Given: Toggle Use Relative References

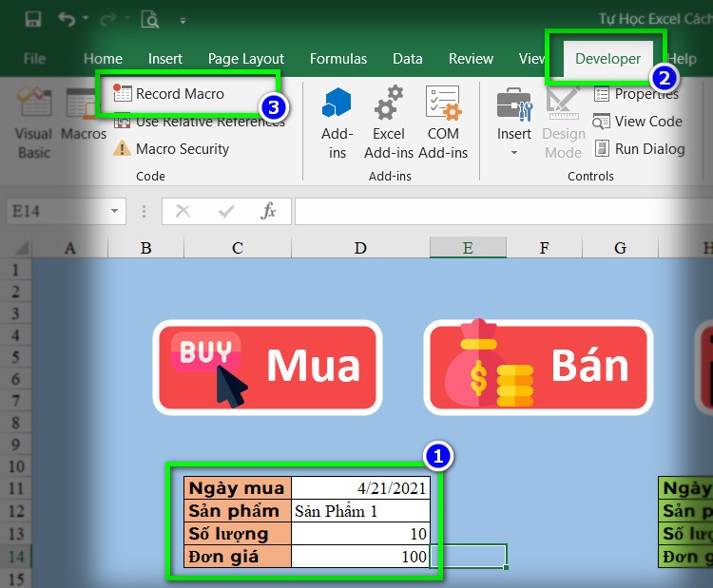Looking at the screenshot, I should click(x=200, y=122).
